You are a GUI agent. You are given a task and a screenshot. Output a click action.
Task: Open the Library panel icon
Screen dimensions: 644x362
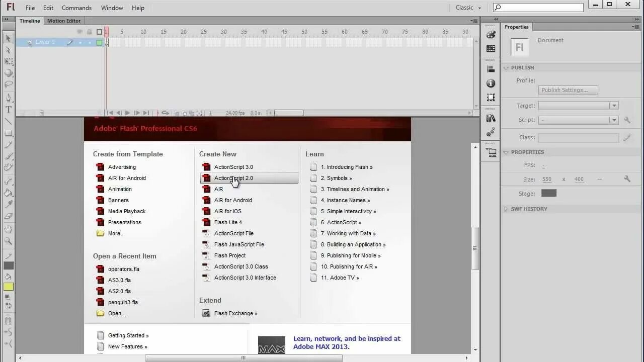[x=491, y=118]
